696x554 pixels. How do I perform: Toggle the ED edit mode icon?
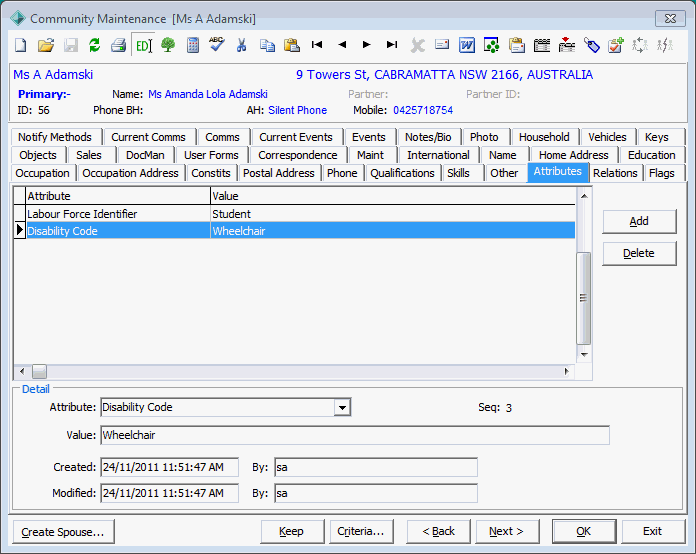[144, 45]
